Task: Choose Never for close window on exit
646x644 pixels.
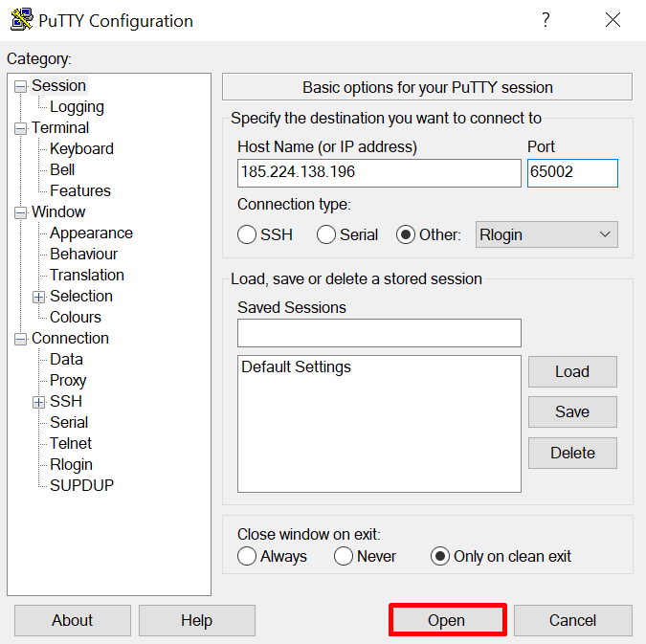Action: click(x=344, y=556)
